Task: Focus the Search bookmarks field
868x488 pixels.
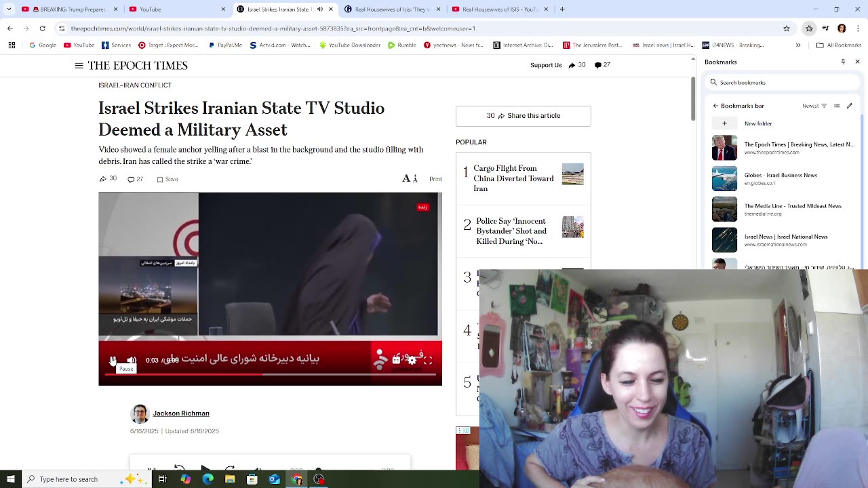Action: pyautogui.click(x=783, y=83)
